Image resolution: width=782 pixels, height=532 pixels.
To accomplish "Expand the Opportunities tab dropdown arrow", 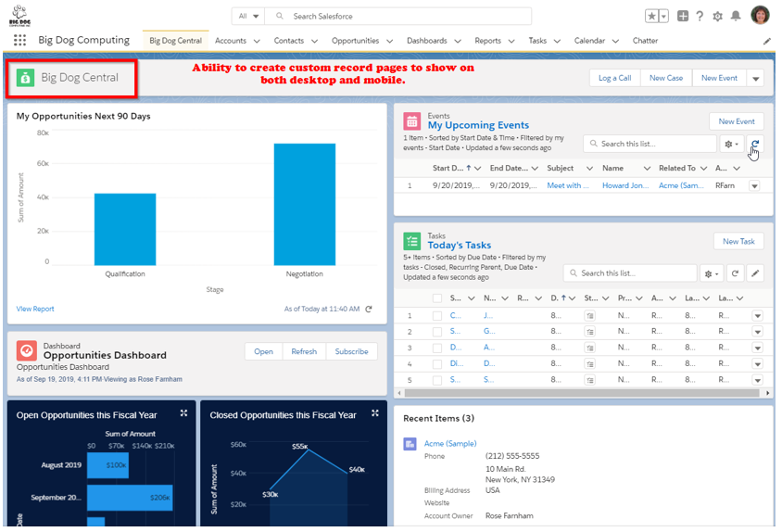I will tap(389, 42).
